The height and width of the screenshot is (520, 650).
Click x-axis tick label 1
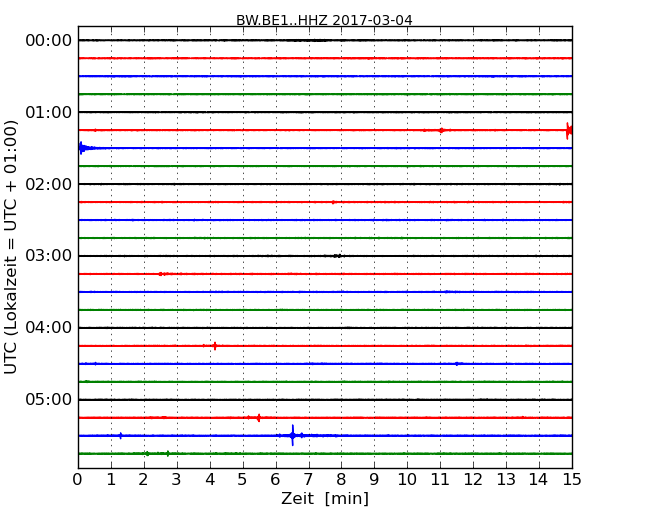(x=111, y=480)
